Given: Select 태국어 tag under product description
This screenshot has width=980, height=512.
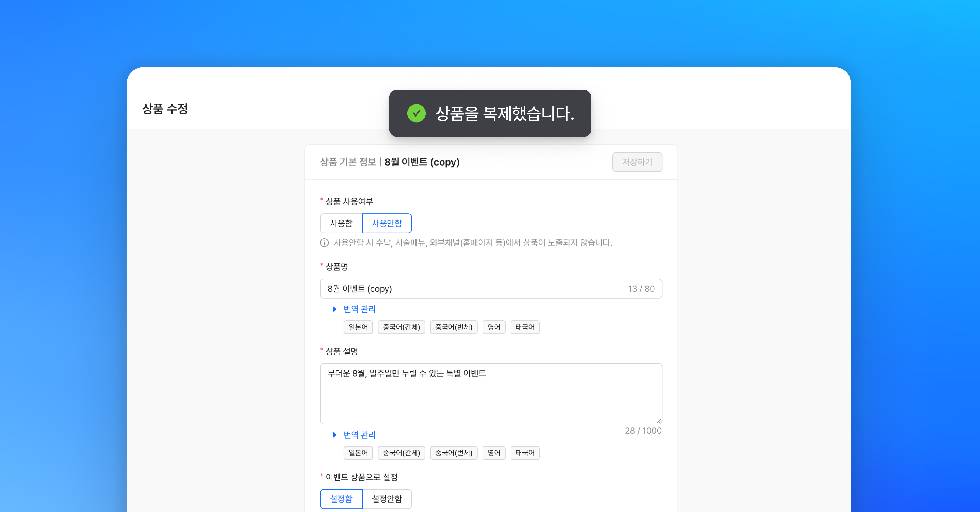Looking at the screenshot, I should pyautogui.click(x=525, y=453).
